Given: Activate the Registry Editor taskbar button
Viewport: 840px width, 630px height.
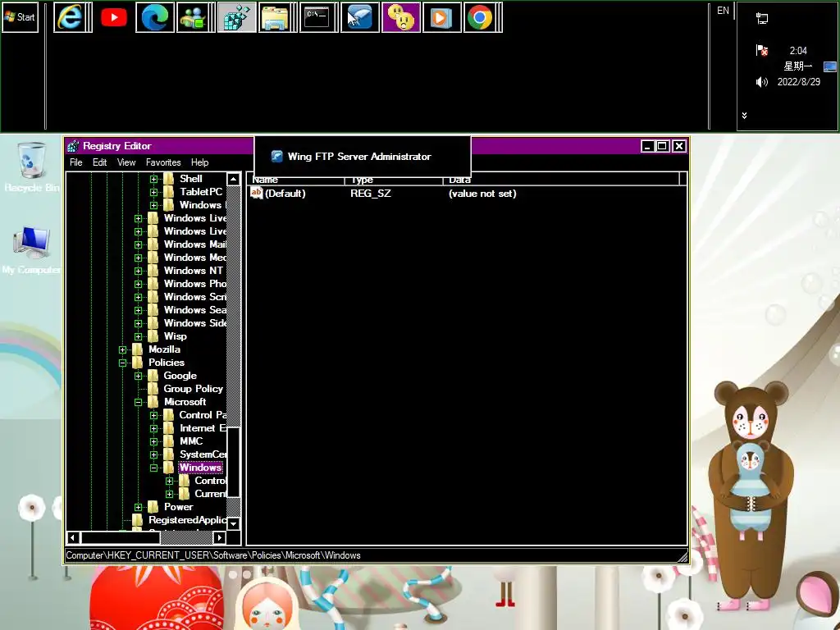Looking at the screenshot, I should click(237, 17).
